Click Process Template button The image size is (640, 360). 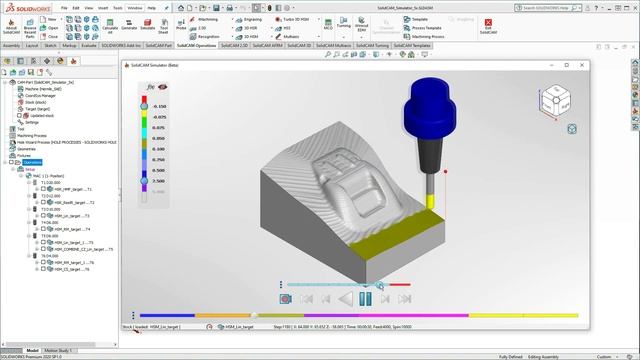pos(422,28)
